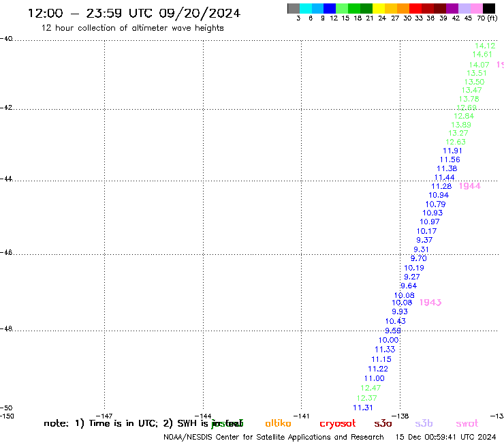Select the 10.79 wave height value
The height and width of the screenshot is (443, 504).
click(x=435, y=204)
